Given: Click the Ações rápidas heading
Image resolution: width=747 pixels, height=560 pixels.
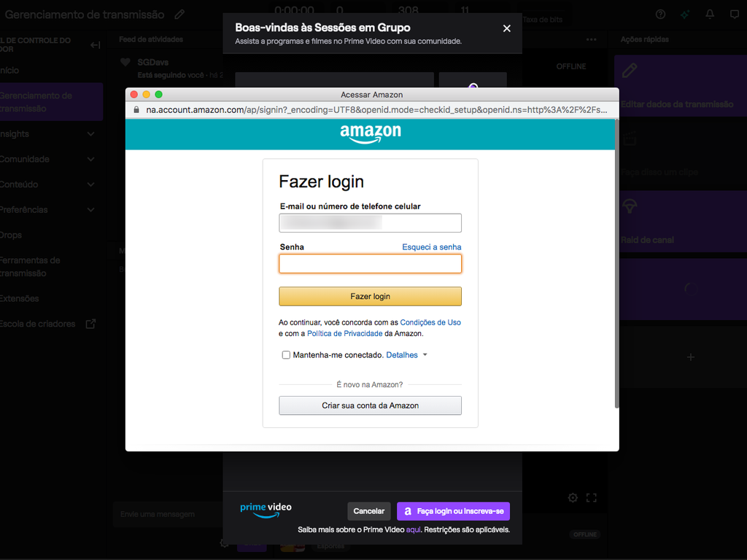Looking at the screenshot, I should [x=645, y=39].
